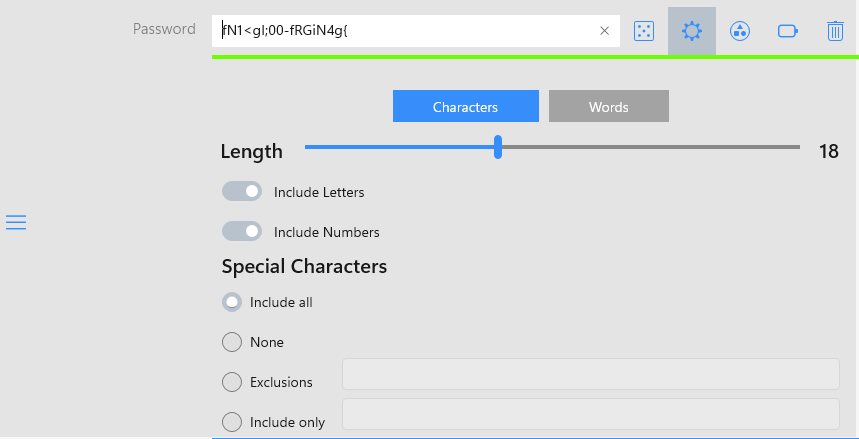The height and width of the screenshot is (439, 859).
Task: Switch to Words mode
Action: pos(609,106)
